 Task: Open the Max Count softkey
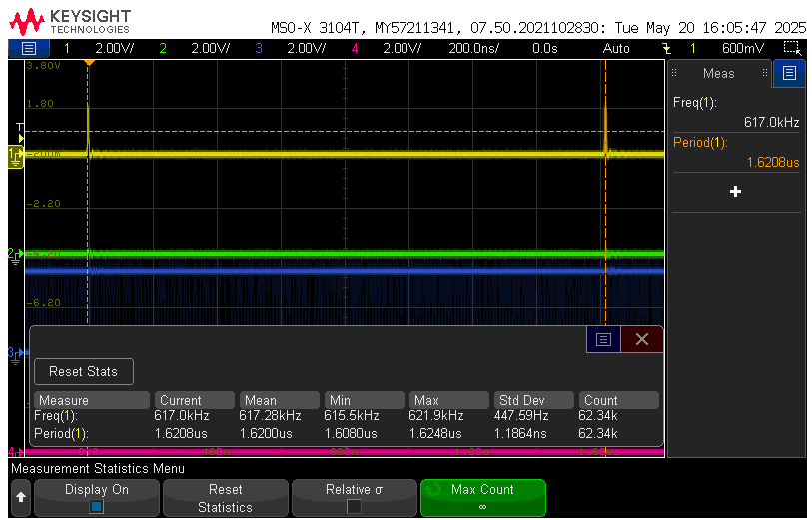pyautogui.click(x=483, y=498)
